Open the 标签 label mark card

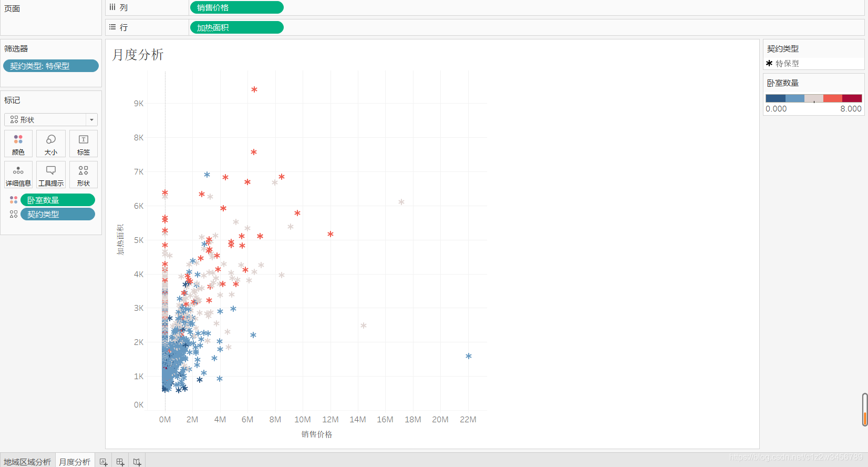click(84, 144)
